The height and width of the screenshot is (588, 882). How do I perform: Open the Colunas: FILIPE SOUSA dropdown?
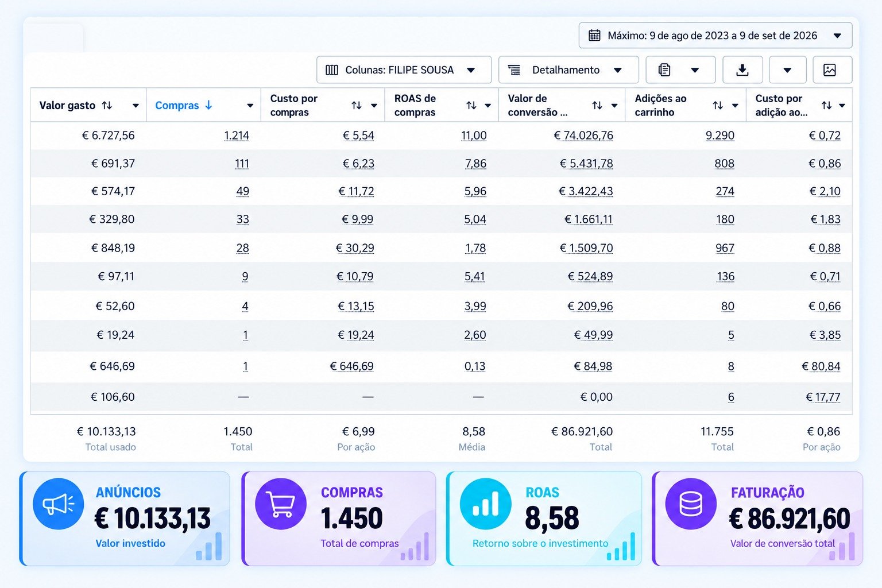pyautogui.click(x=404, y=70)
